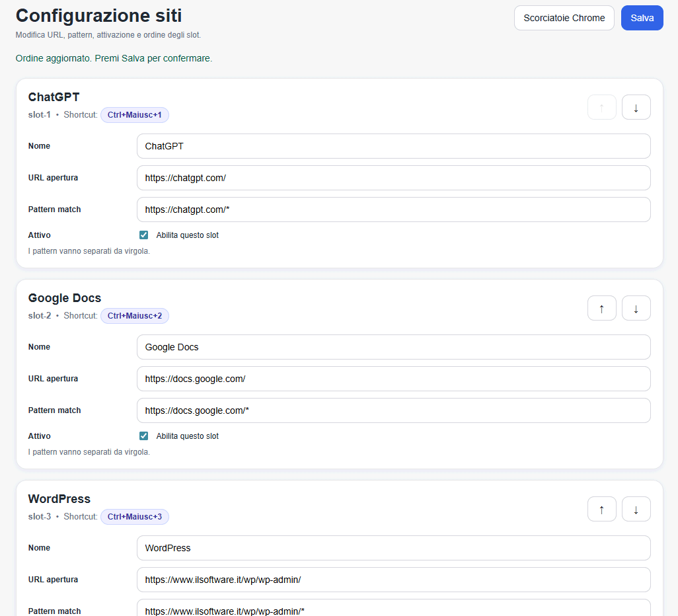Move Google Docs slot up
Image resolution: width=678 pixels, height=616 pixels.
(601, 308)
